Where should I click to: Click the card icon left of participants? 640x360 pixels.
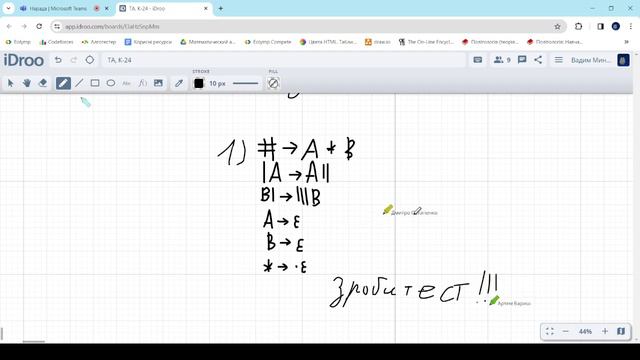click(x=478, y=60)
